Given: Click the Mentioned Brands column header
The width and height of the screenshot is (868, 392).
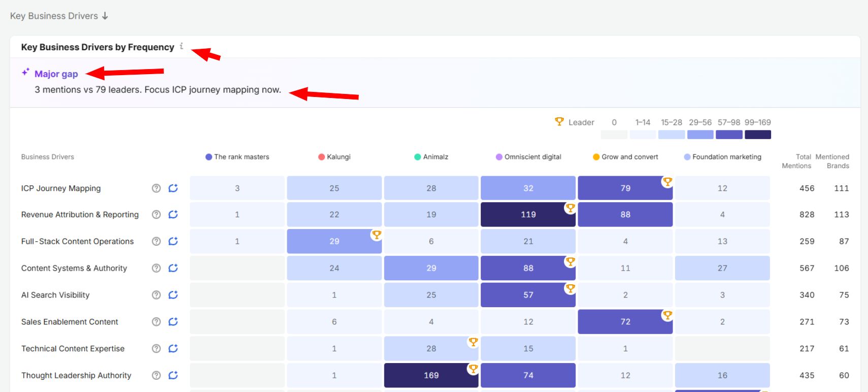Looking at the screenshot, I should [832, 161].
